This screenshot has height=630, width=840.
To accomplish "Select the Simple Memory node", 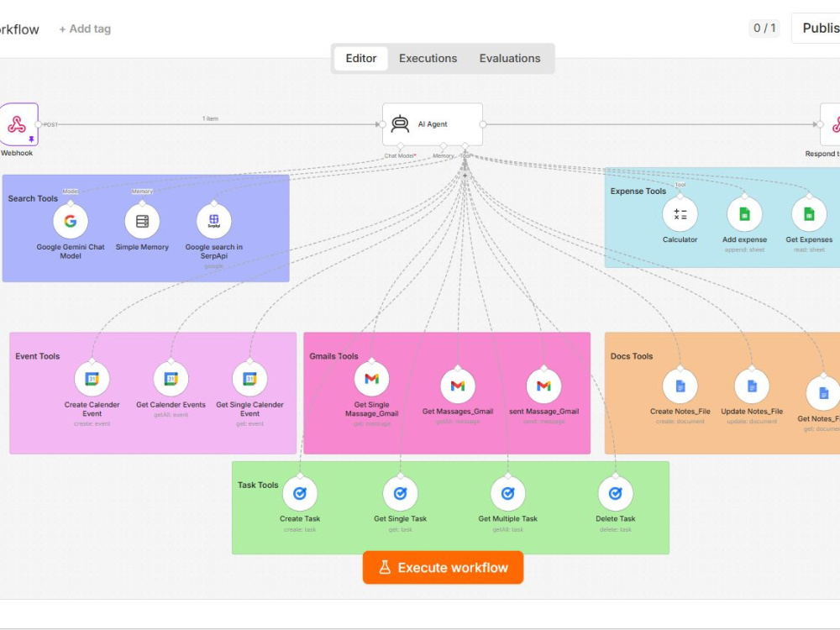I will tap(142, 221).
